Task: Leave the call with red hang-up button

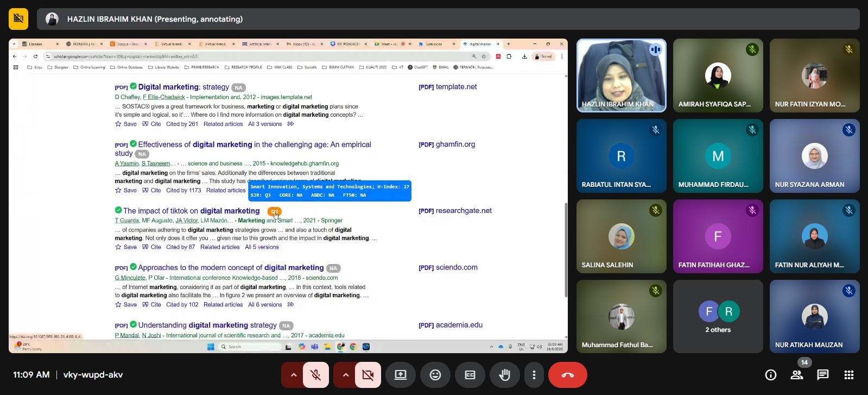Action: (x=568, y=375)
